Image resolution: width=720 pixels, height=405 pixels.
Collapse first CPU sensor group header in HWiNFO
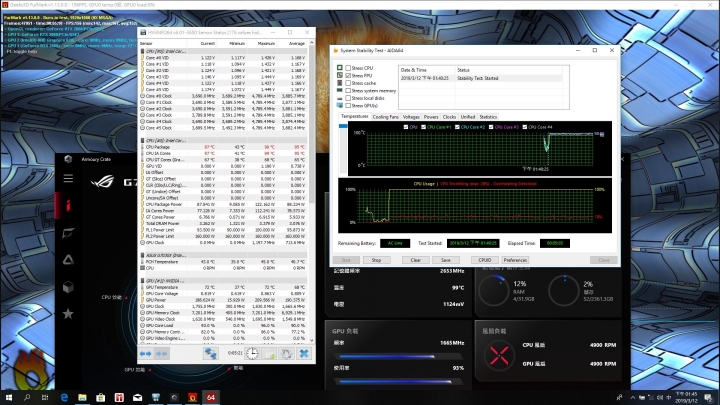click(x=224, y=51)
